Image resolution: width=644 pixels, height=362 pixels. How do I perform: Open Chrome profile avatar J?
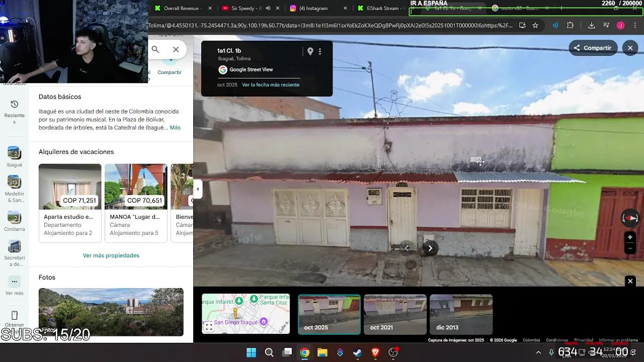[x=621, y=25]
